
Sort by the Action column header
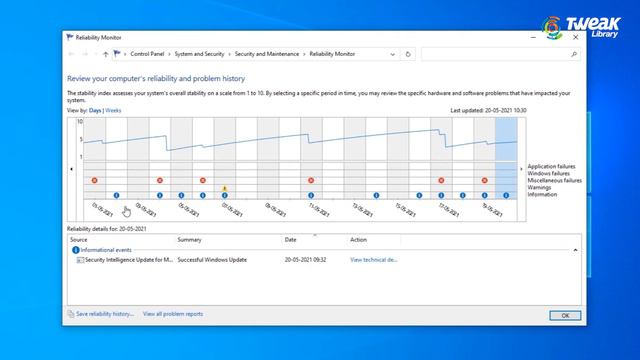(x=358, y=240)
